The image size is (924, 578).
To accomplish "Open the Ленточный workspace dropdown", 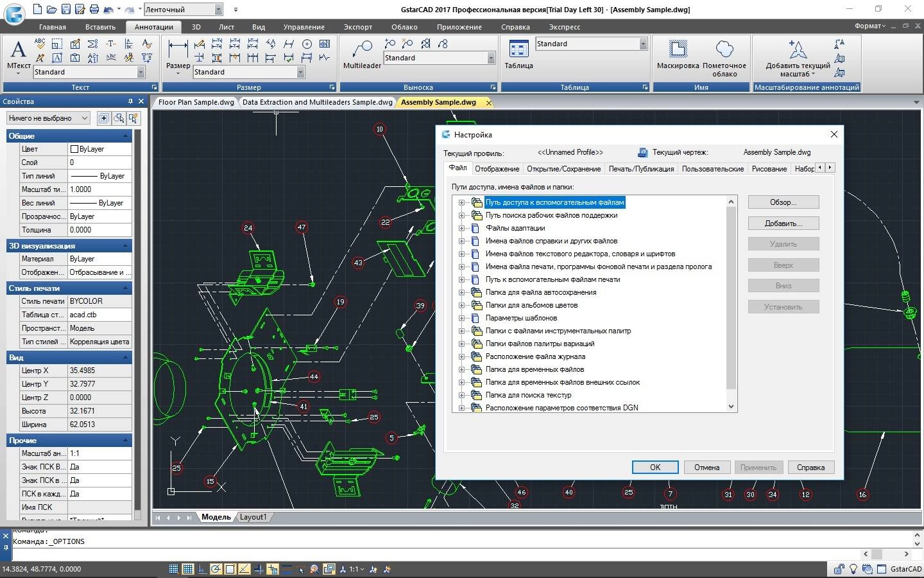I will pyautogui.click(x=218, y=10).
